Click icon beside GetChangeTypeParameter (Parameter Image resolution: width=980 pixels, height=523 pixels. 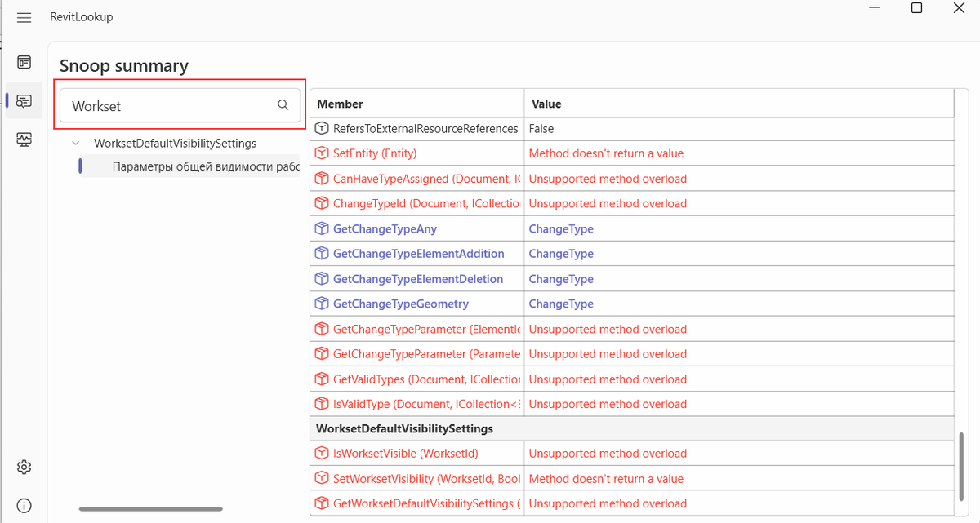322,354
